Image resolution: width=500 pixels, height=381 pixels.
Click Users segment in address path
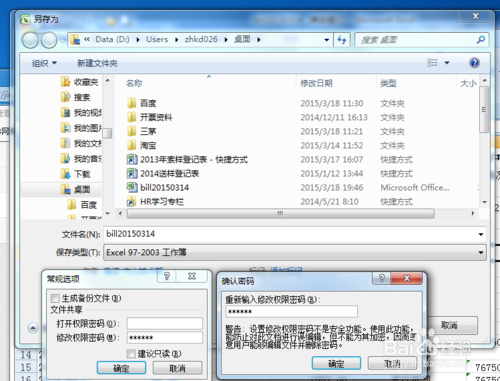157,39
